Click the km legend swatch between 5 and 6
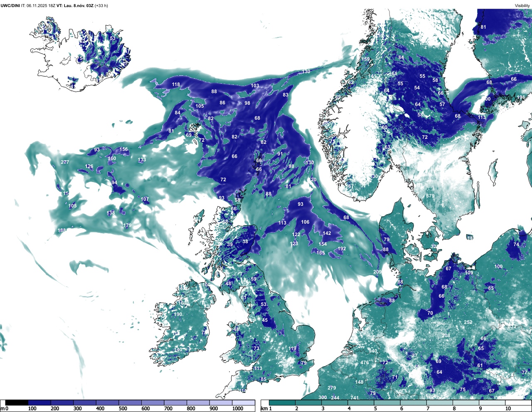Image resolution: width=532 pixels, height=412 pixels. [387, 403]
